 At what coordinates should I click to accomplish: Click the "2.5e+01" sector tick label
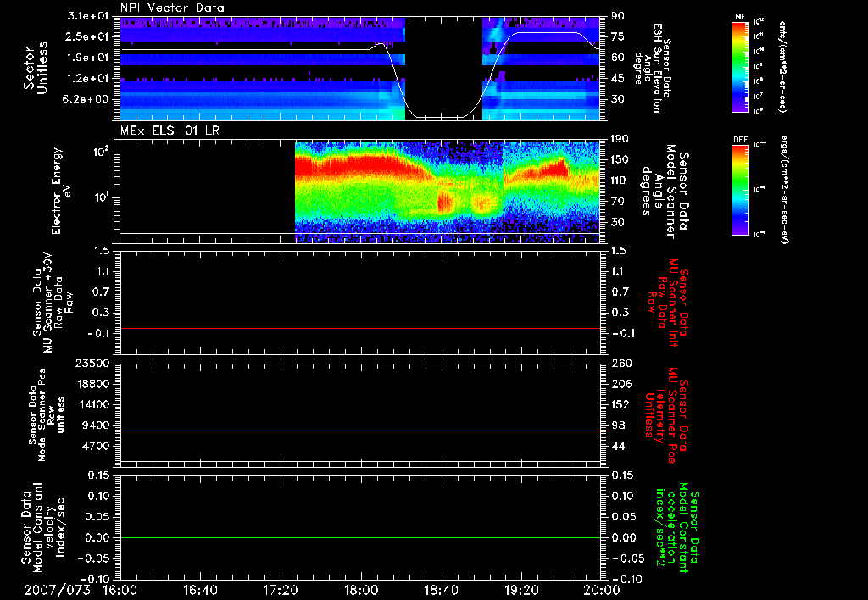click(88, 36)
